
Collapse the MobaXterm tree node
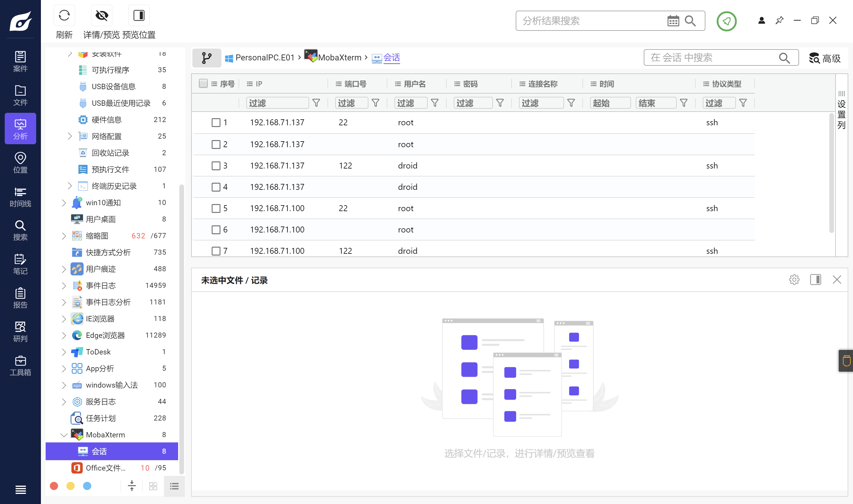[x=63, y=435]
